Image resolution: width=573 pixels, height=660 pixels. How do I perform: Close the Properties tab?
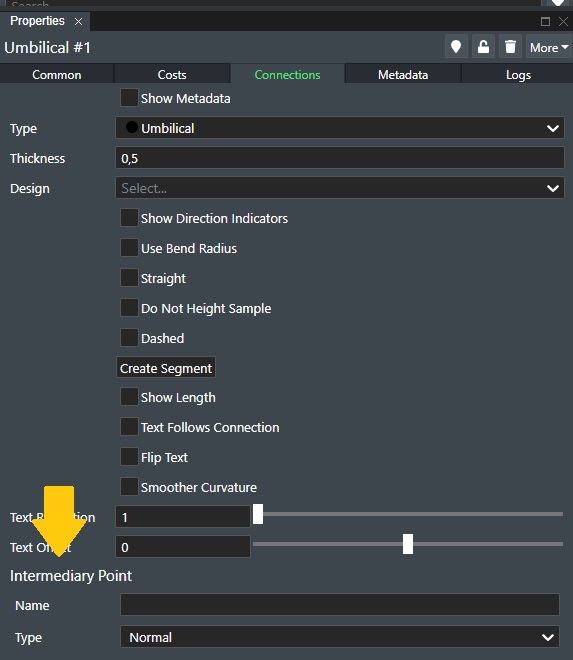click(78, 21)
